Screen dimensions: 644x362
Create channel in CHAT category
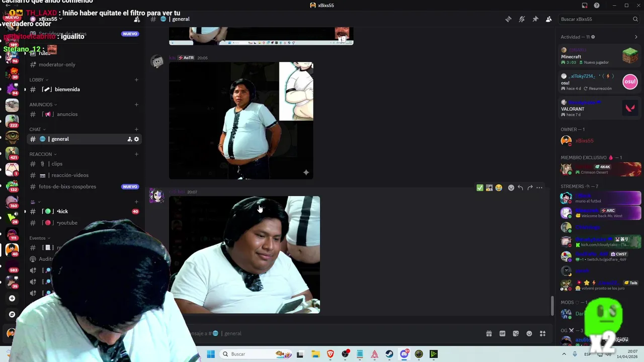(x=136, y=129)
